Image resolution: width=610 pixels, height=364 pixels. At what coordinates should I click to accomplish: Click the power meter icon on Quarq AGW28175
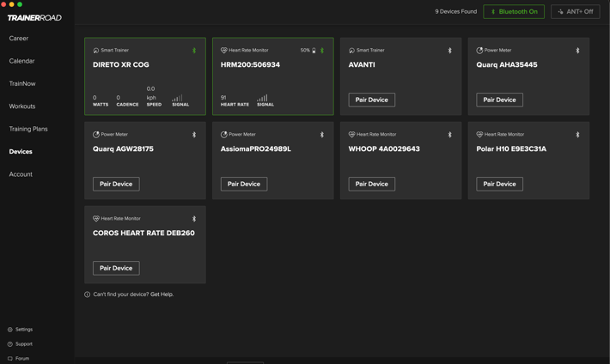[x=96, y=135]
